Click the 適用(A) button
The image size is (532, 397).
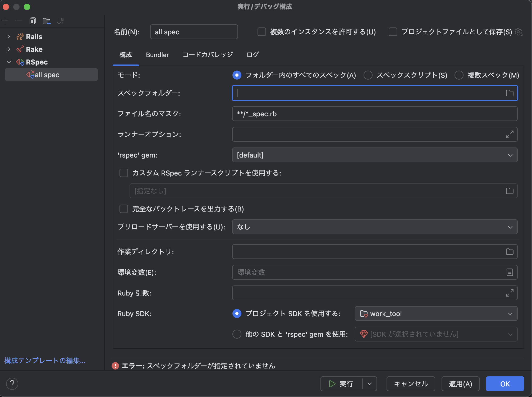point(460,384)
